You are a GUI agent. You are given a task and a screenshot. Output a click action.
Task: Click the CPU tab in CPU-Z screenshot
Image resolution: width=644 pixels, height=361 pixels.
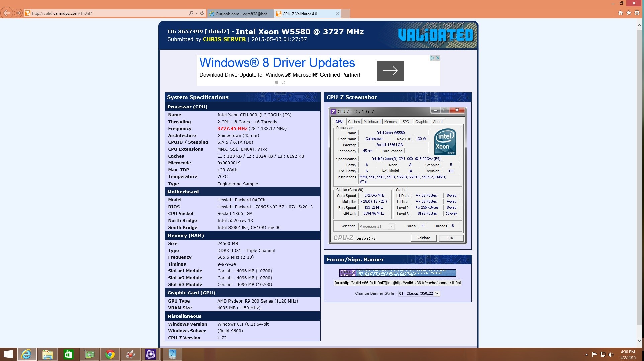(339, 122)
